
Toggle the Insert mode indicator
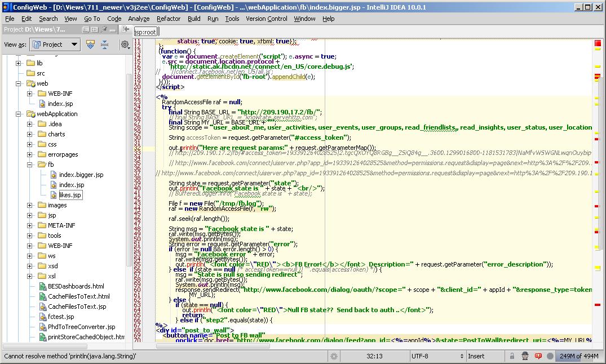476,356
